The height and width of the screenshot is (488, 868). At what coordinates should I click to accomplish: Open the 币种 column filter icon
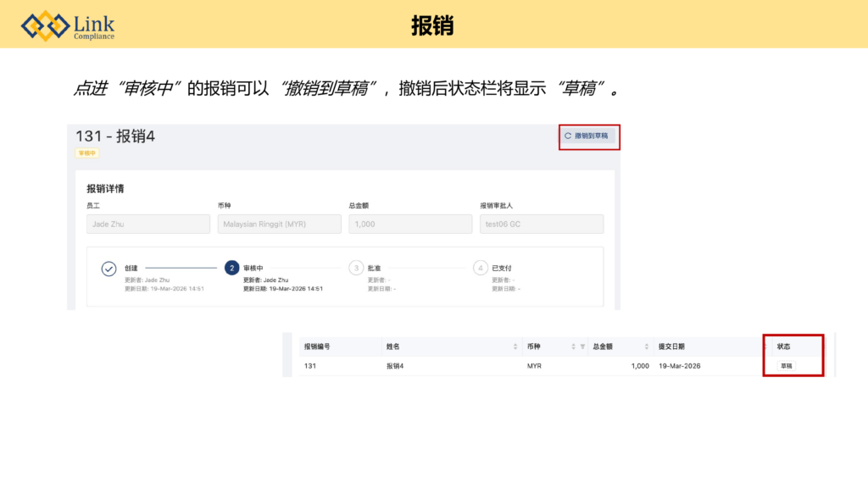tap(582, 347)
